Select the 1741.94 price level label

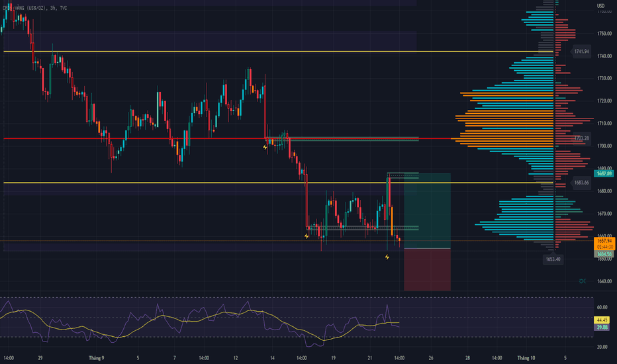pyautogui.click(x=581, y=52)
